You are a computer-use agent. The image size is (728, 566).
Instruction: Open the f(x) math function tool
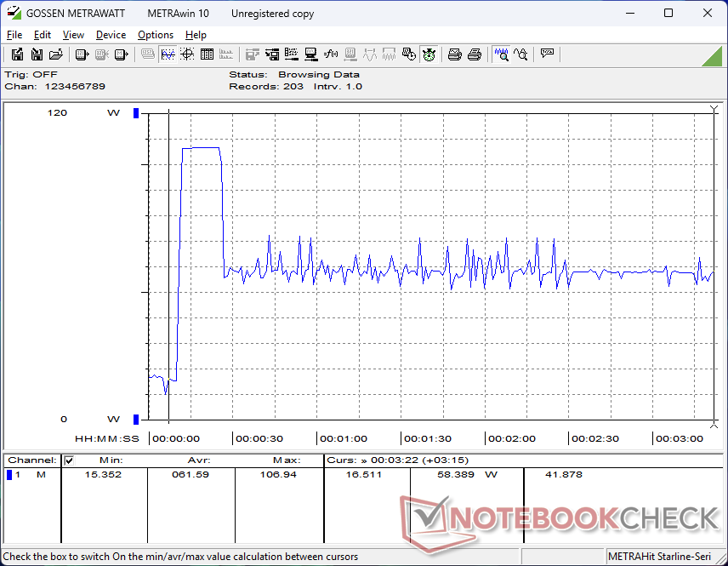pos(331,54)
